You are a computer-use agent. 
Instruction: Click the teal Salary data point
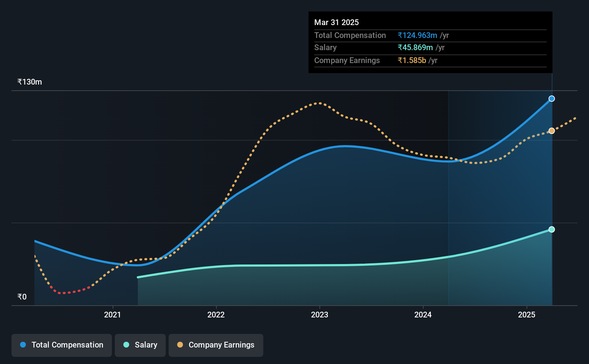click(x=552, y=229)
